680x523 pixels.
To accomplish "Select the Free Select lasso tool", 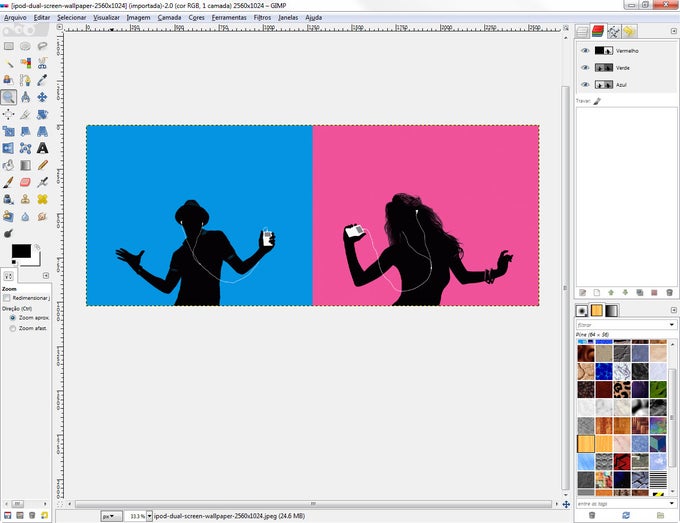I will coord(42,46).
